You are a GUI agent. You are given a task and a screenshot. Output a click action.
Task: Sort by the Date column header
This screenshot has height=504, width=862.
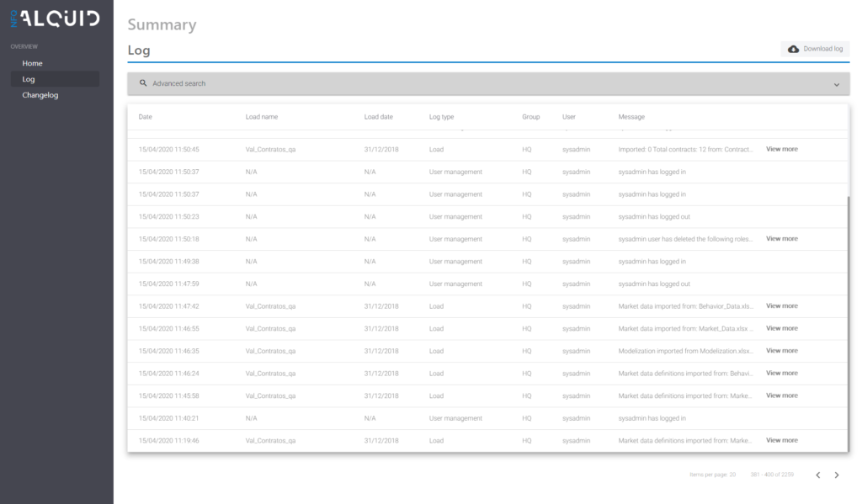pos(145,117)
